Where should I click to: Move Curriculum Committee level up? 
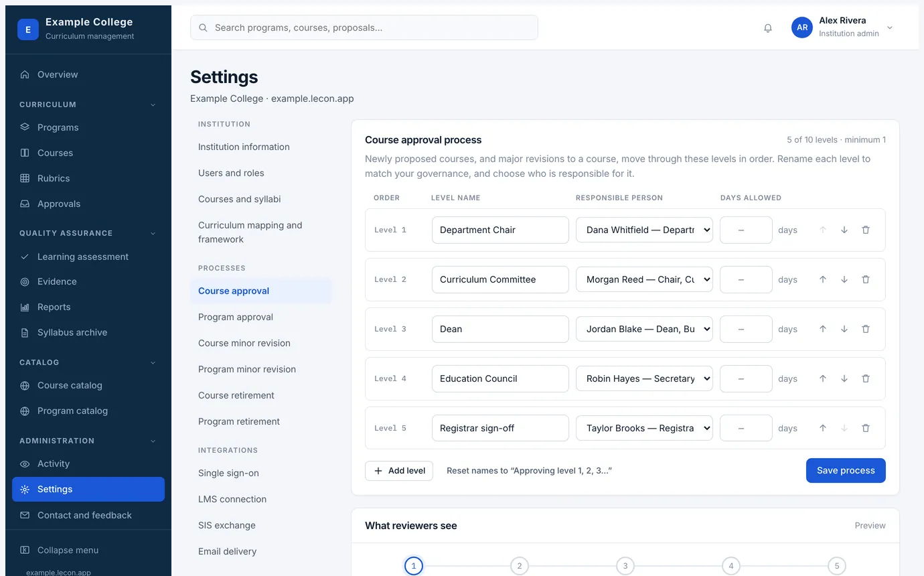[x=823, y=279]
